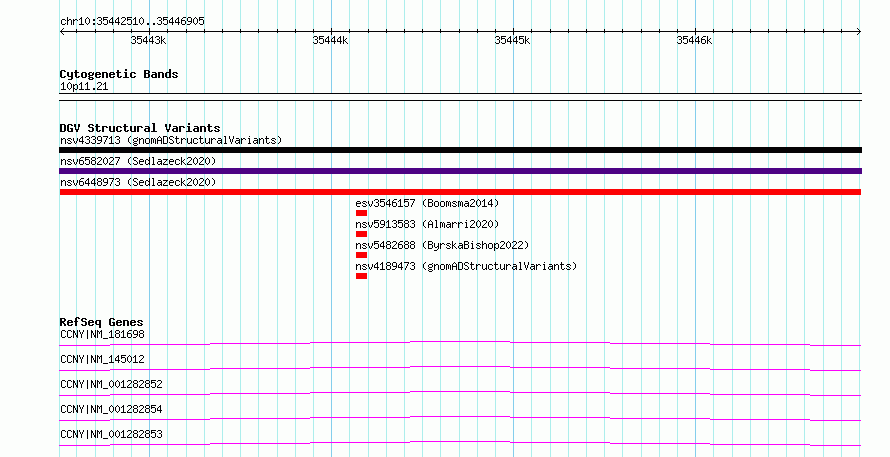Open variant label nsv4189473 (gnomADStructuralVariants)
Viewport: 890px width, 457px height.
click(466, 266)
